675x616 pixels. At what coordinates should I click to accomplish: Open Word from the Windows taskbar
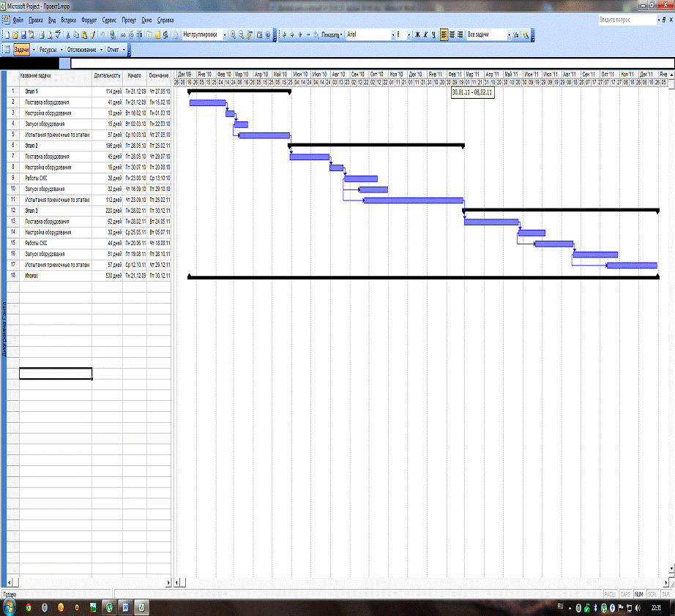(x=124, y=607)
